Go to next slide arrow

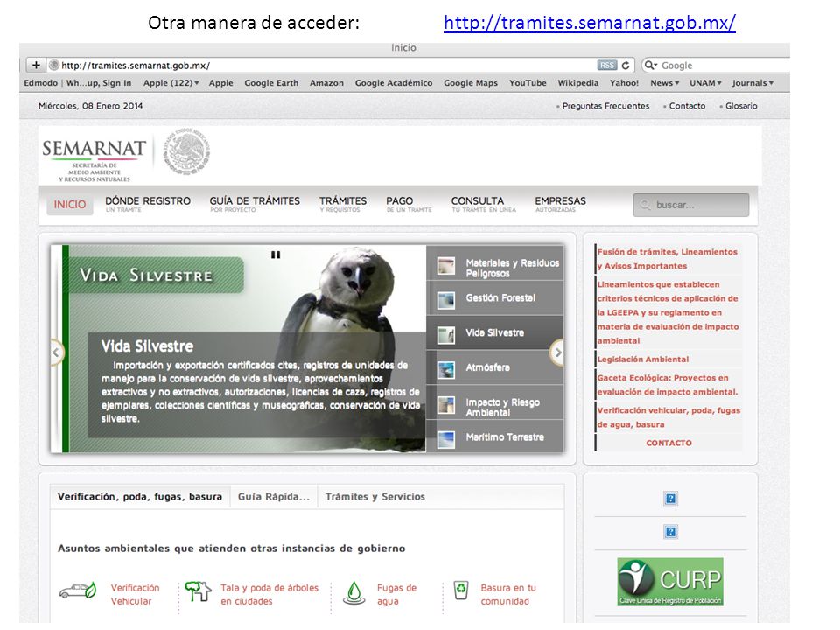[557, 353]
